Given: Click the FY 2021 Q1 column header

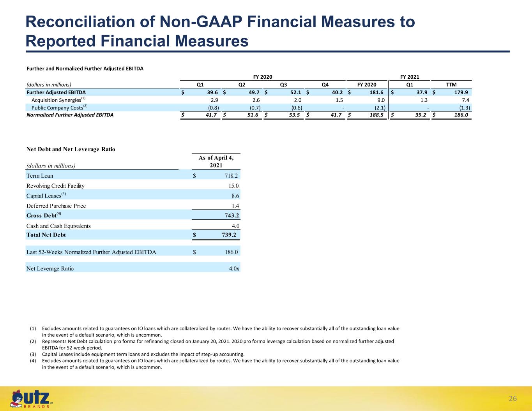Looking at the screenshot, I should coord(410,85).
